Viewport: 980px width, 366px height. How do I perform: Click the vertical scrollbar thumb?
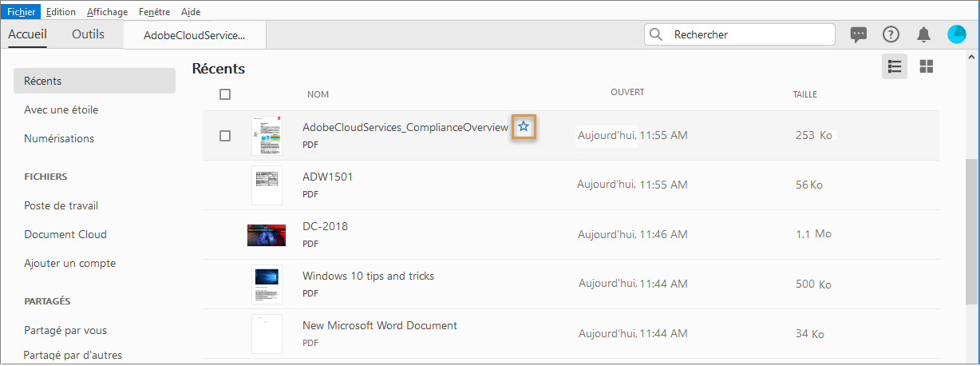tap(971, 232)
